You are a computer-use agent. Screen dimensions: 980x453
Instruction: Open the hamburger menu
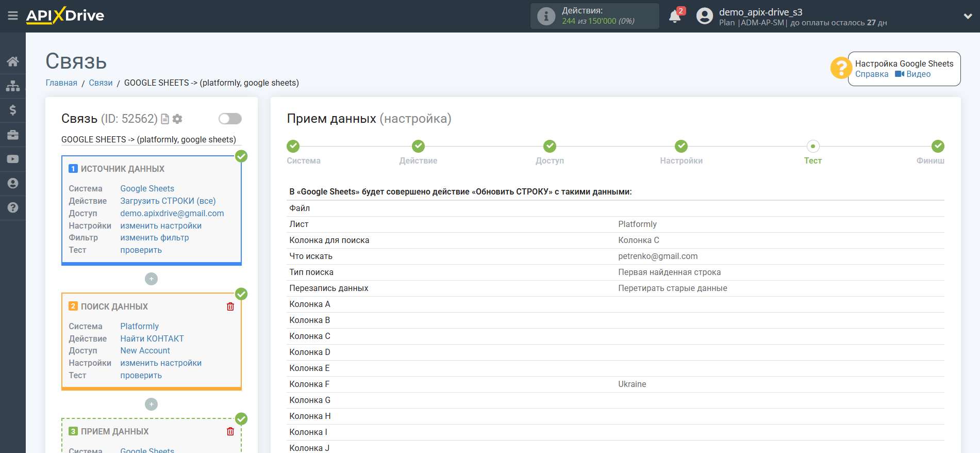tap(13, 16)
